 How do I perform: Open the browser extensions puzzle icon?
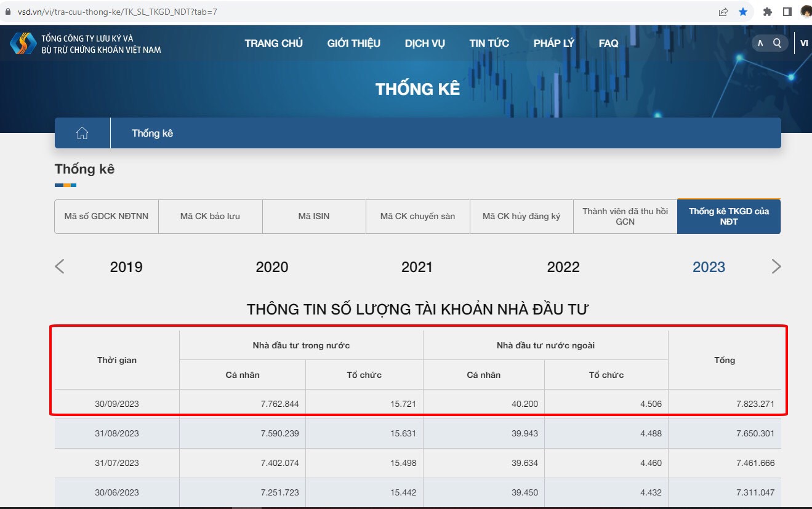click(x=767, y=12)
